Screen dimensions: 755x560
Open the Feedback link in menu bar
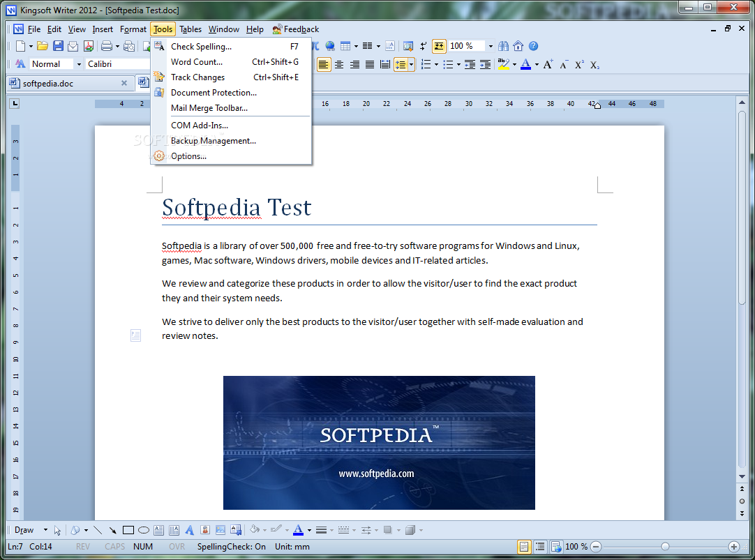tap(296, 29)
